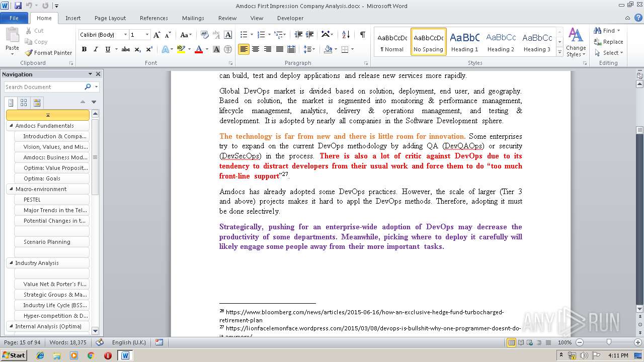This screenshot has width=644, height=362.
Task: Select Scenario Planning heading
Action: click(x=52, y=242)
